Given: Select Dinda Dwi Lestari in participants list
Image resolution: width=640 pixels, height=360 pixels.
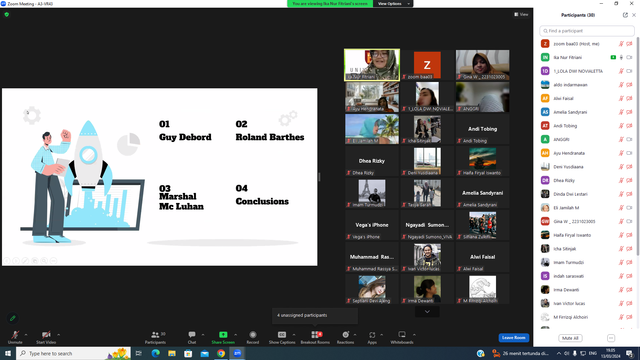Looking at the screenshot, I should pyautogui.click(x=587, y=194).
